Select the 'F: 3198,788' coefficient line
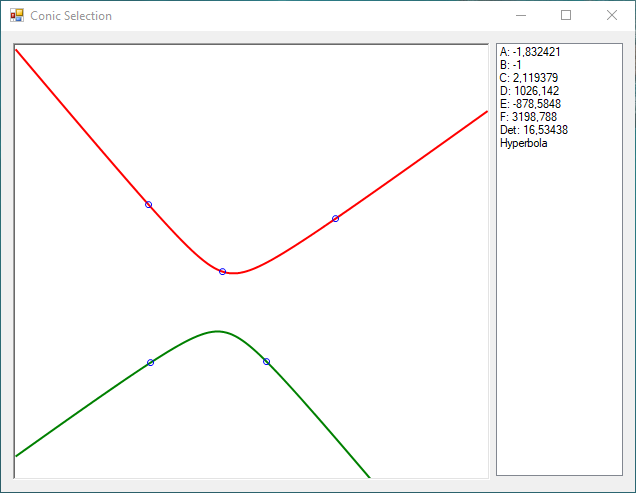The width and height of the screenshot is (636, 493). (x=528, y=117)
